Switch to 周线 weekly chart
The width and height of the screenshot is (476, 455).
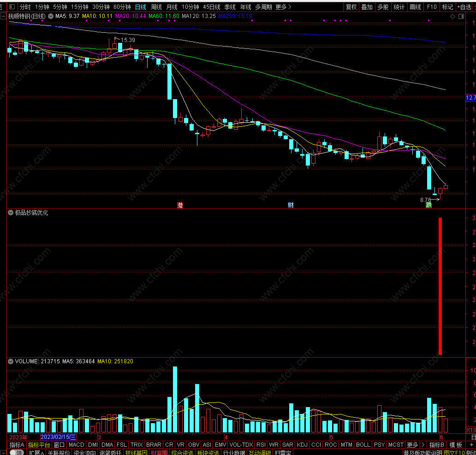point(156,6)
